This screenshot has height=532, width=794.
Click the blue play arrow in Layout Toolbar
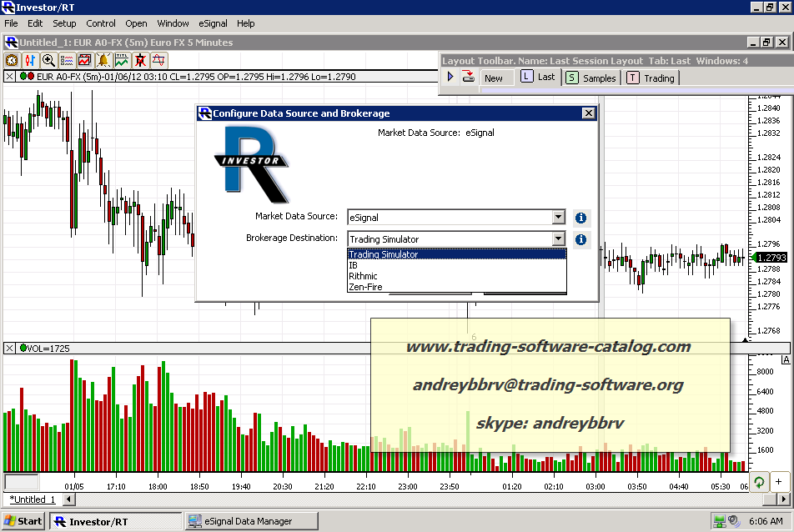pos(450,77)
